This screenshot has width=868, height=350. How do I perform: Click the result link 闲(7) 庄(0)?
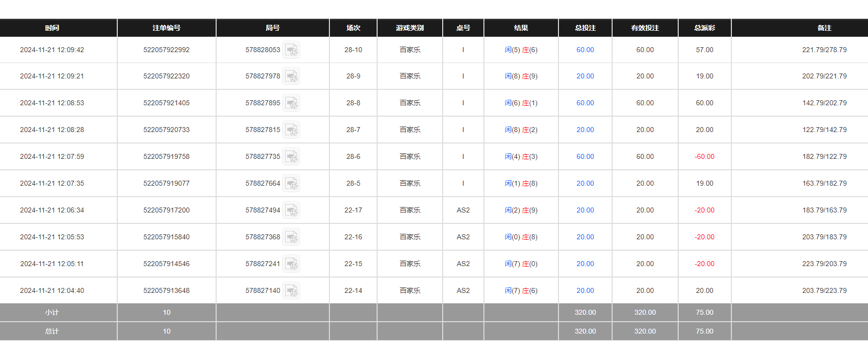(521, 264)
